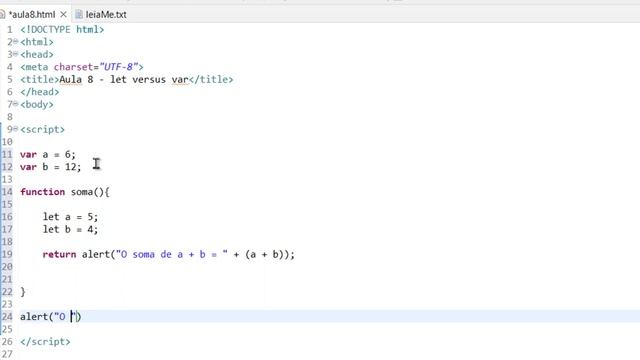Click the string "O soma de a + b = "
This screenshot has height=360, width=640.
172,254
